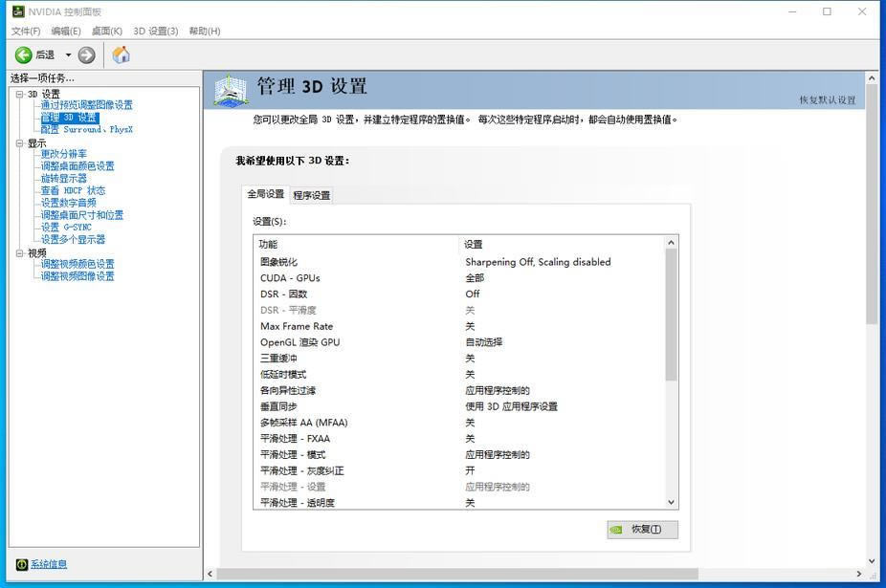Open 设置 G-SYNC in the task tree
The image size is (886, 588).
click(66, 227)
